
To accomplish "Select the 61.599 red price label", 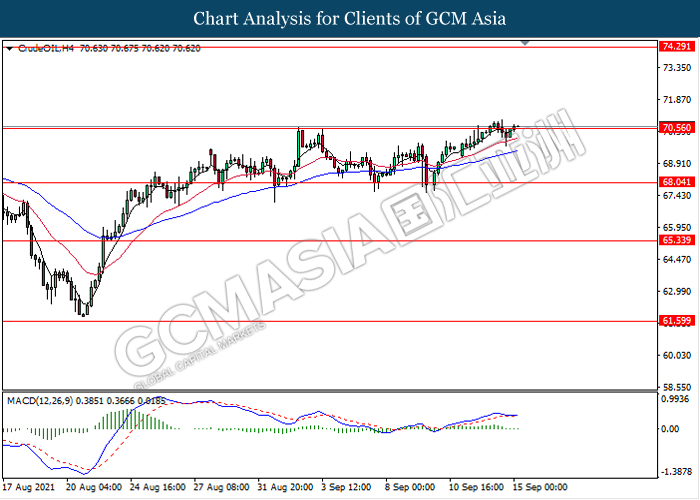I will [677, 321].
